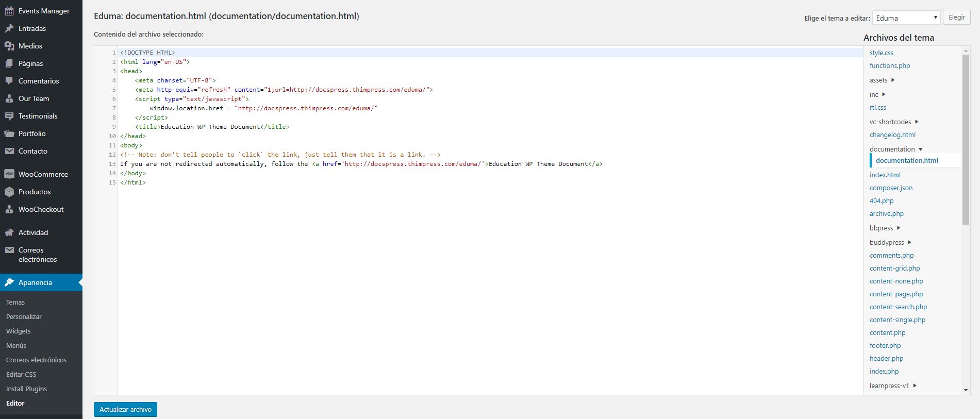Viewport: 980px width, 419px height.
Task: Open rtl.css file
Action: [878, 108]
